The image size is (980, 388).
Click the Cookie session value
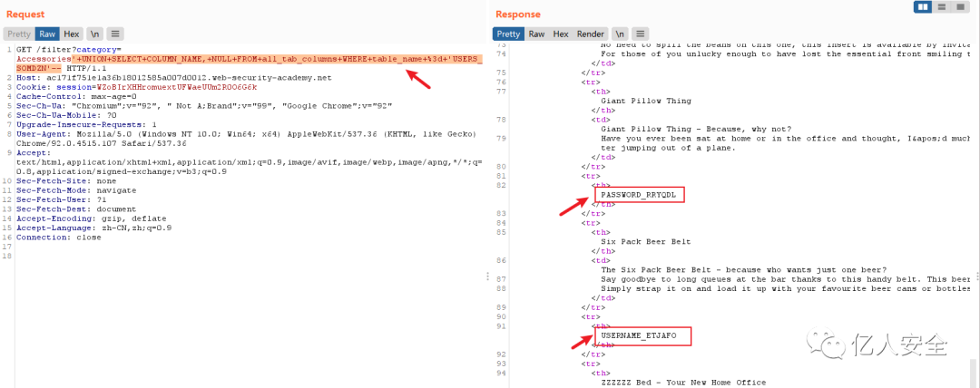coord(177,87)
